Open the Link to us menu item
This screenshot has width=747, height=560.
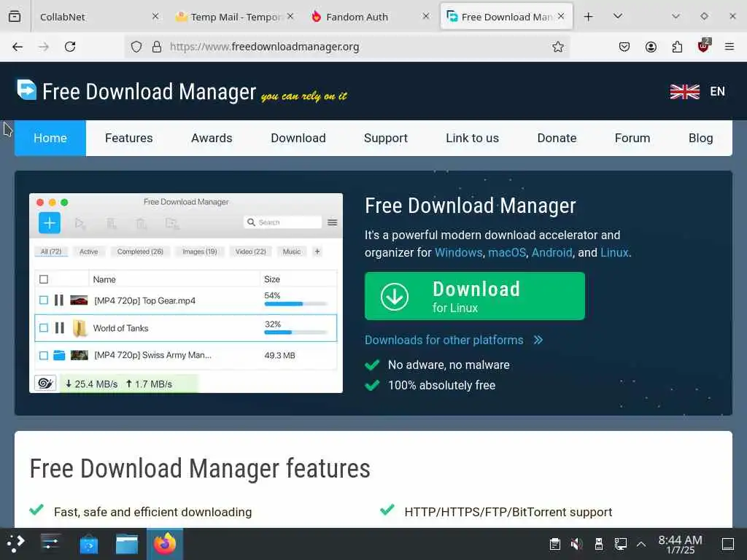coord(472,138)
